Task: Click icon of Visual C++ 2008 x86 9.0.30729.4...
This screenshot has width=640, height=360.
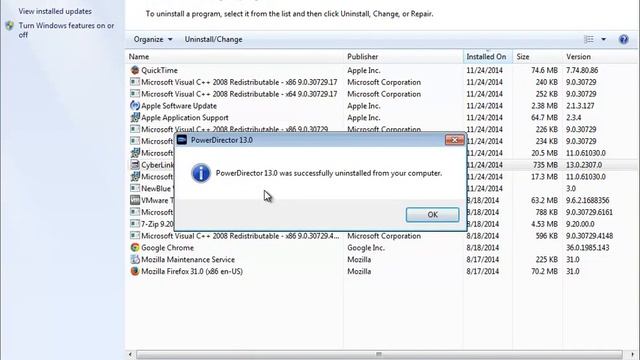Action: point(135,236)
